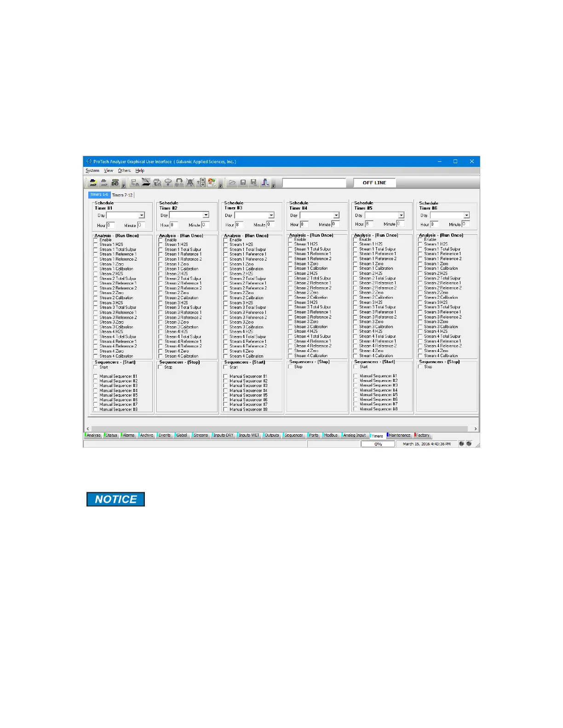Viewport: 563px width, 728px height.
Task: Check Manual Sequencer #3 under Timer #1
Action: (x=96, y=386)
